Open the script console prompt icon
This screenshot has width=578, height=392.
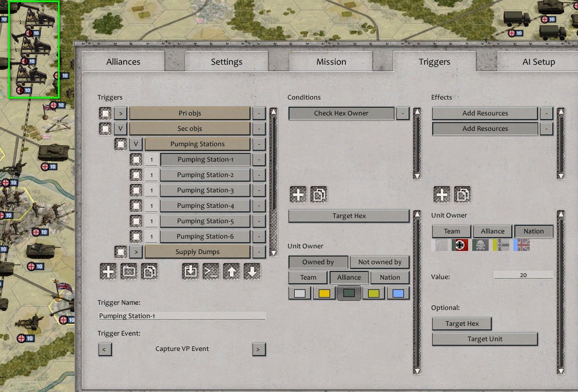(x=211, y=272)
